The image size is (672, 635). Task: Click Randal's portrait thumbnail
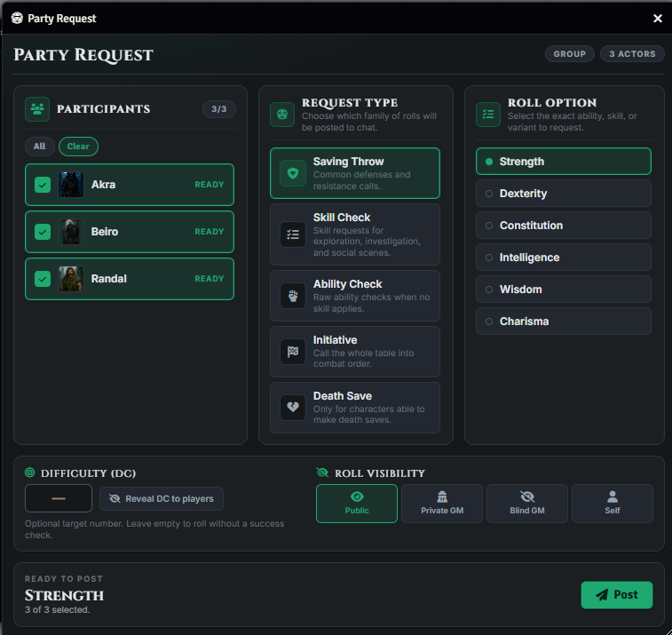click(71, 279)
